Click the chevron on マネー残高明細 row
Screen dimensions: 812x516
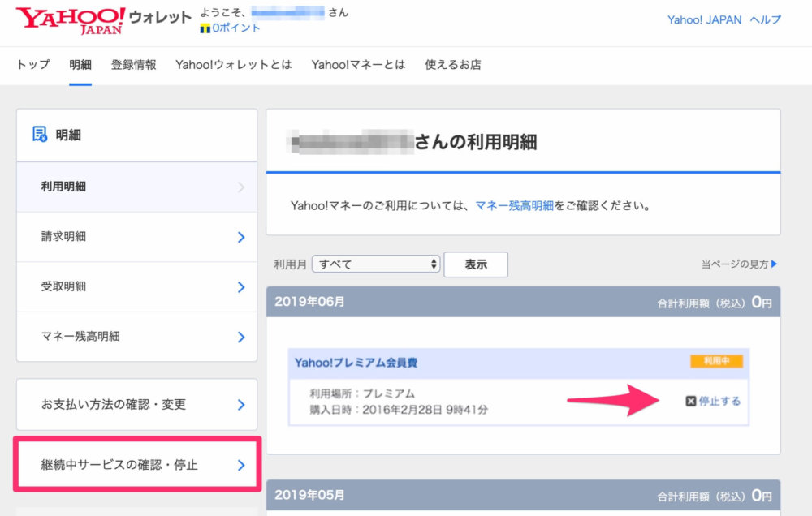241,337
